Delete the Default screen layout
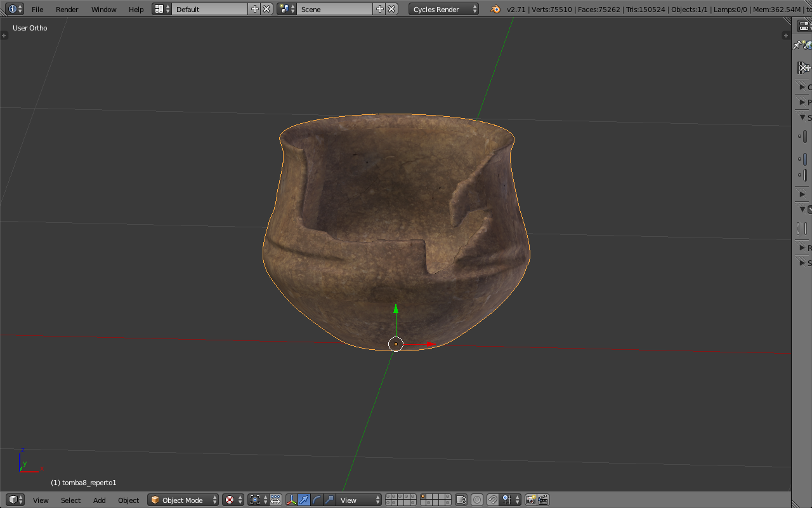This screenshot has height=508, width=812. 266,9
